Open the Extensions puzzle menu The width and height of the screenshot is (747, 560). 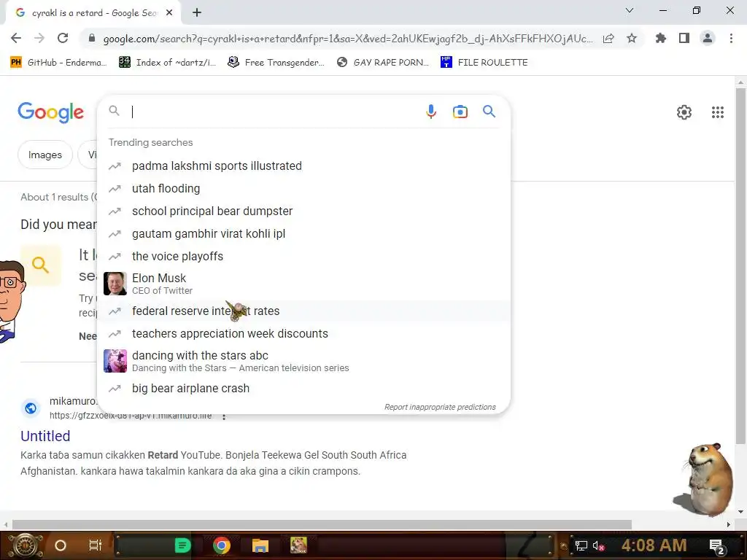661,38
